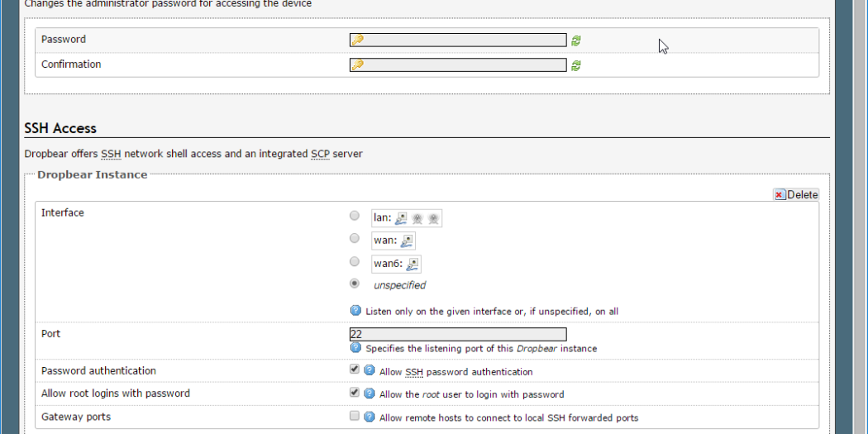Select the lan interface radio button
Viewport: 868px width, 434px height.
[x=355, y=216]
